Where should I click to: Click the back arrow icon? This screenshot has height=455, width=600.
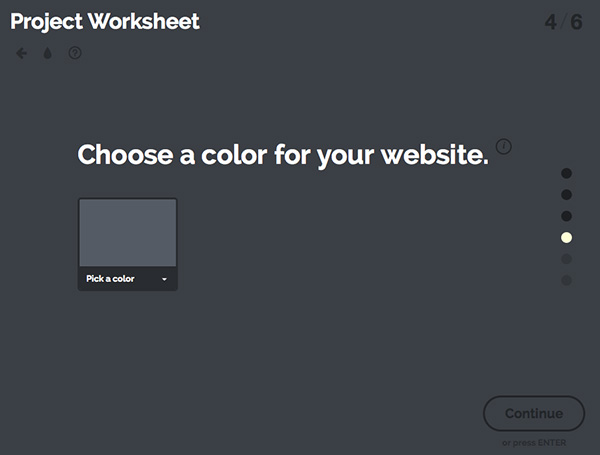(x=21, y=53)
